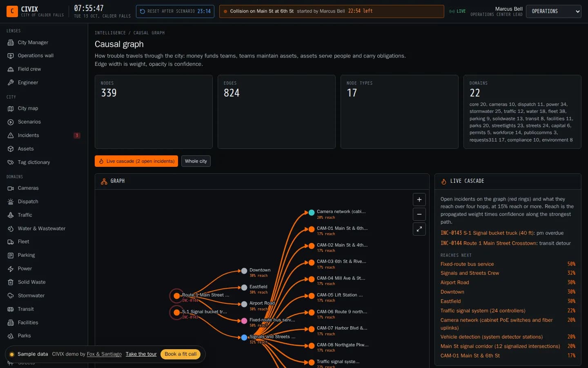Open the City map page

click(x=44, y=108)
